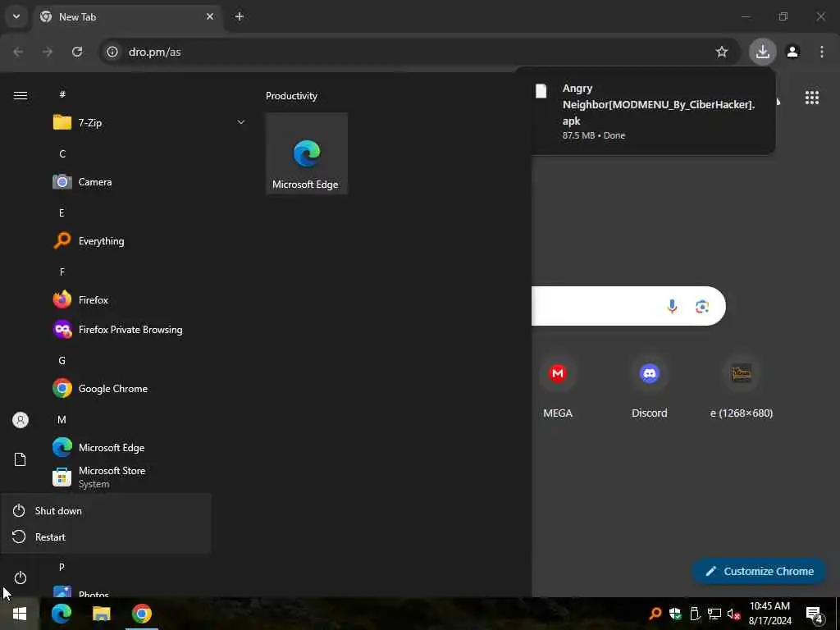The width and height of the screenshot is (840, 630).
Task: Expand the 7-Zip folder chevron
Action: click(241, 123)
